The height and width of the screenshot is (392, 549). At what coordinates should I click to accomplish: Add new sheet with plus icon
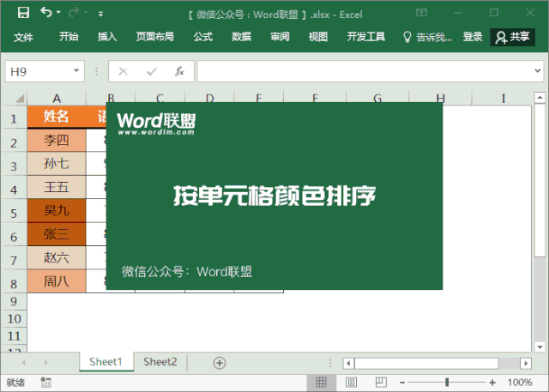coord(220,363)
